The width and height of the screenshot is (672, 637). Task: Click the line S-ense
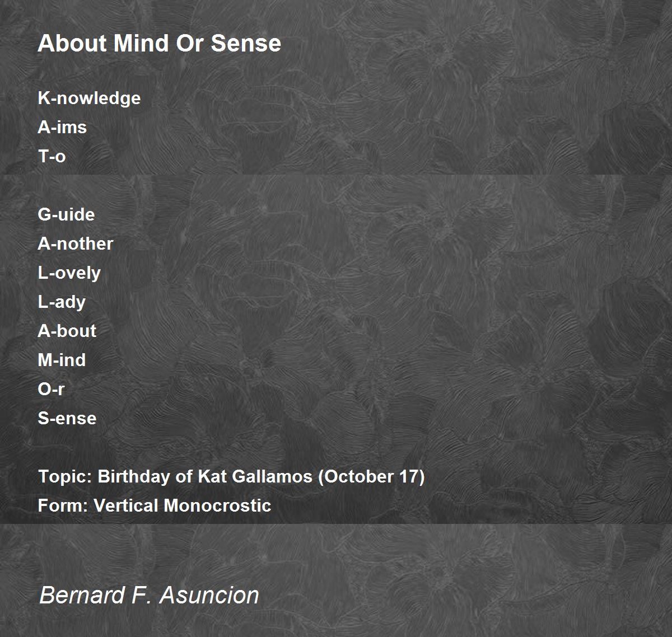click(x=67, y=418)
